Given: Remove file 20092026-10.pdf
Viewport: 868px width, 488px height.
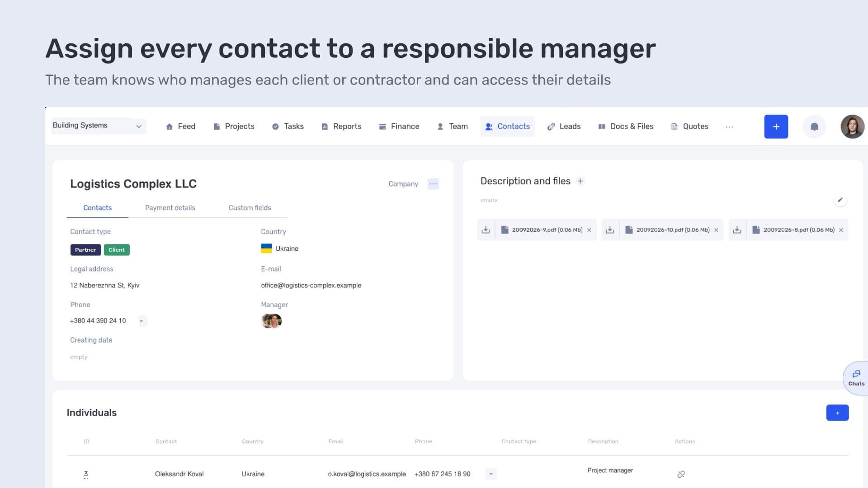Looking at the screenshot, I should pos(716,230).
